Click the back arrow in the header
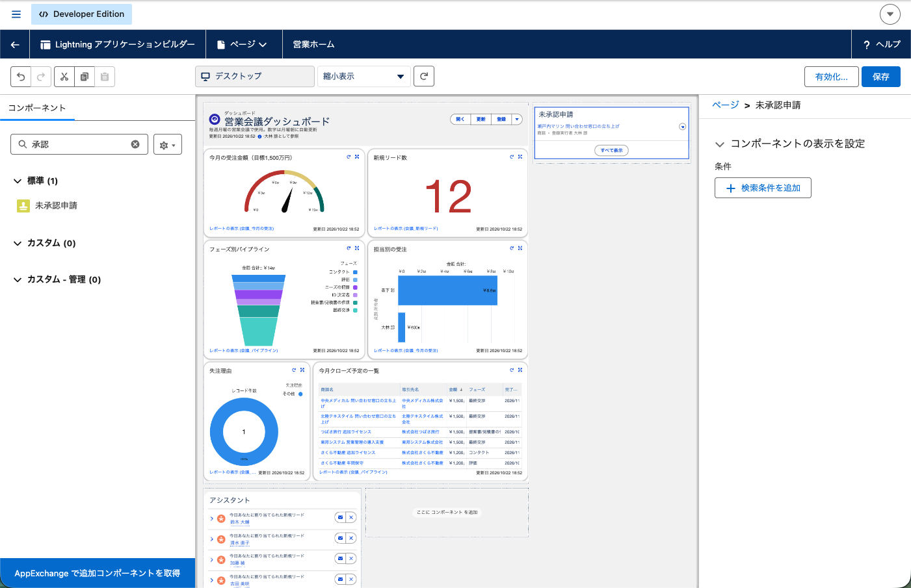The height and width of the screenshot is (588, 911). coord(15,44)
